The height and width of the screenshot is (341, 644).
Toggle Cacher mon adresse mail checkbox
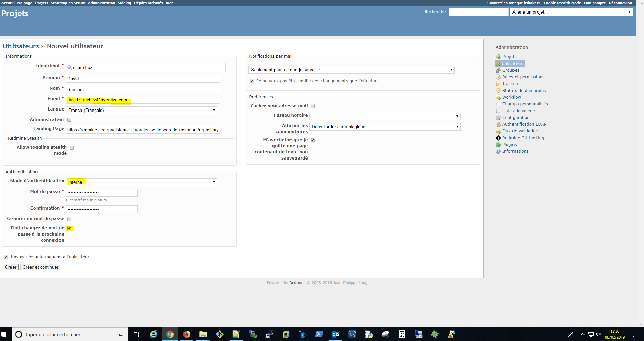313,106
